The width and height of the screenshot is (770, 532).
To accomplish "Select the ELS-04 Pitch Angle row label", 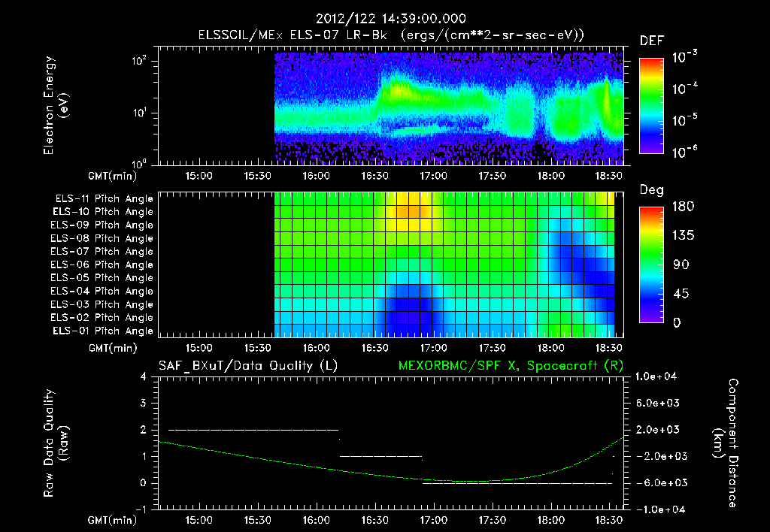I will click(x=102, y=291).
